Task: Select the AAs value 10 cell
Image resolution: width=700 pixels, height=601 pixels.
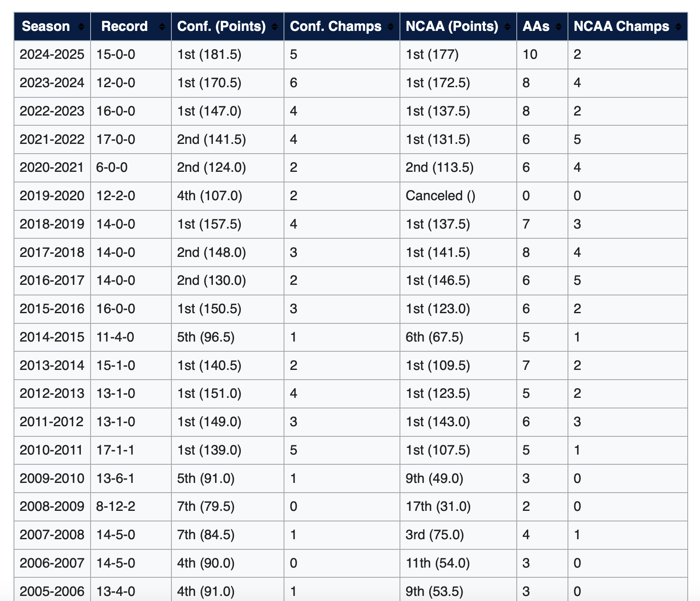Action: pos(530,55)
